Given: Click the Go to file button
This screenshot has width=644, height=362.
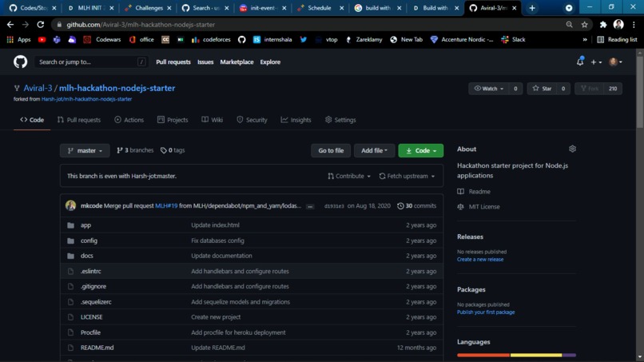Looking at the screenshot, I should click(x=331, y=150).
